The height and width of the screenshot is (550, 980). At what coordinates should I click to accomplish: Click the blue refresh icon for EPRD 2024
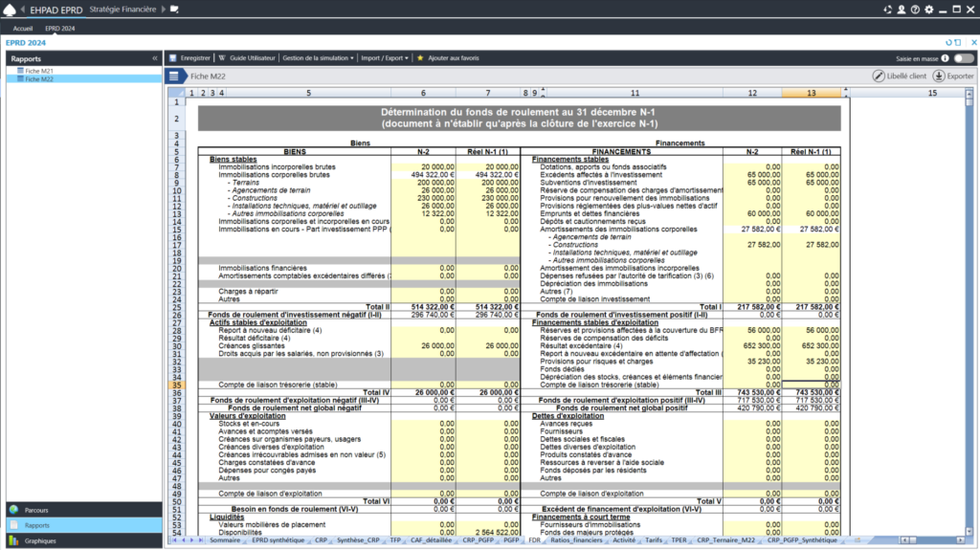point(948,42)
